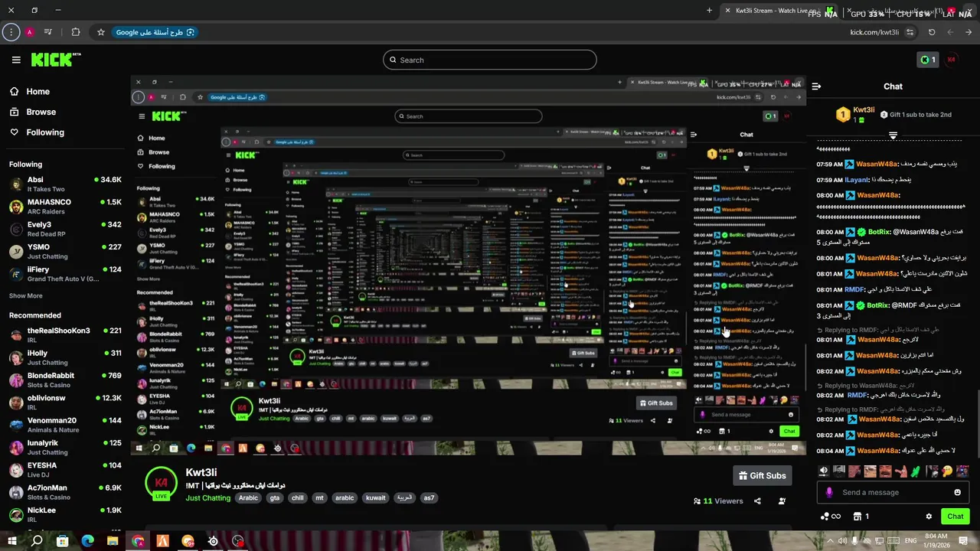The image size is (980, 551).
Task: Open the user profile avatar in header
Action: (x=952, y=60)
